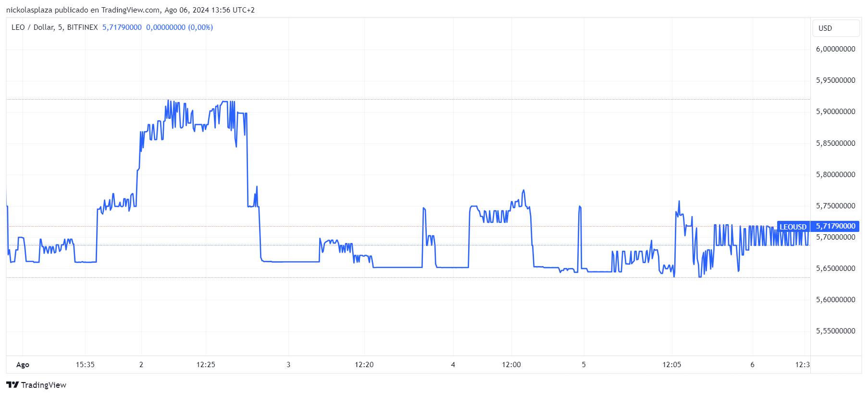Image resolution: width=868 pixels, height=396 pixels.
Task: Click the TradingView logo icon
Action: (x=12, y=384)
